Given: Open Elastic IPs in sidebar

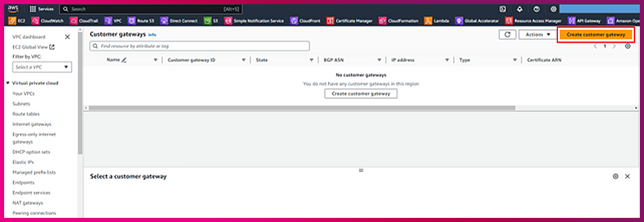Looking at the screenshot, I should click(x=23, y=162).
